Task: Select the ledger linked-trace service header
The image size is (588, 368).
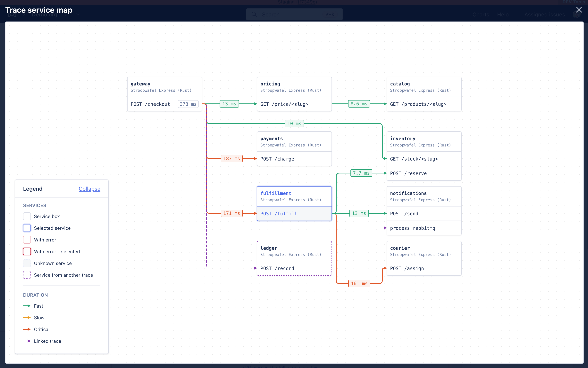Action: (x=294, y=251)
